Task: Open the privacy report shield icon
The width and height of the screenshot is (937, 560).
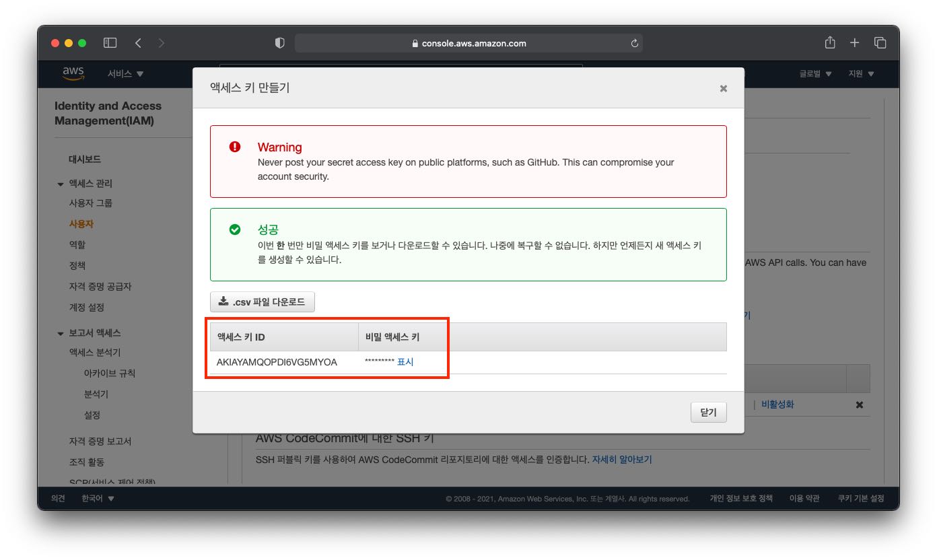Action: pyautogui.click(x=280, y=43)
